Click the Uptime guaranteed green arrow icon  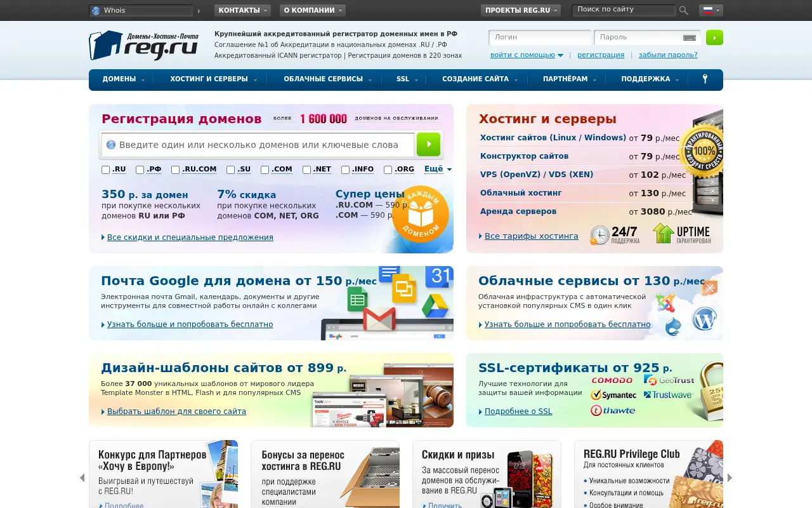point(663,233)
